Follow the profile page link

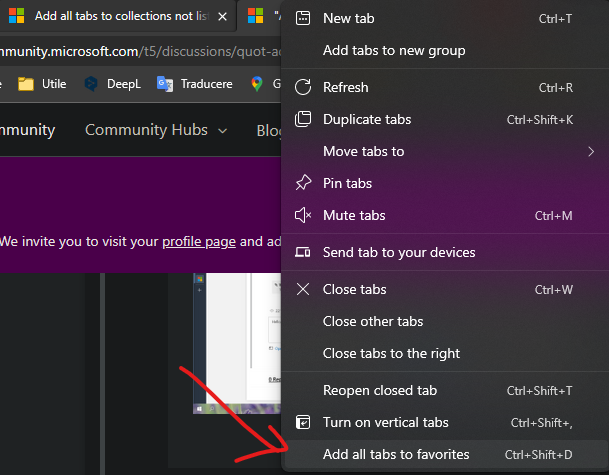click(199, 241)
